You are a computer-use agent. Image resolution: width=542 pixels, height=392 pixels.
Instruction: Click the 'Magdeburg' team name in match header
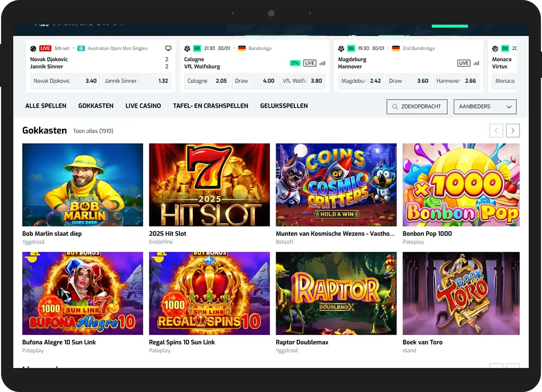click(x=352, y=60)
